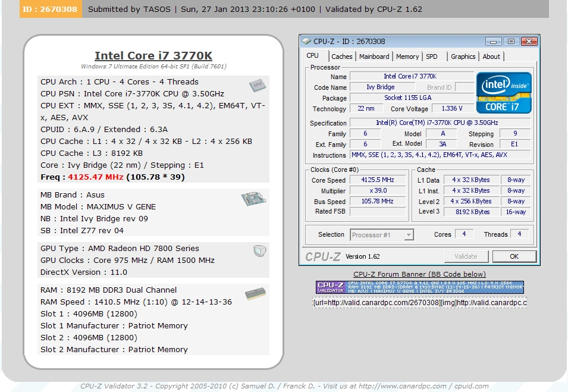
Task: Click the greyed-out Brand ID field
Action: coord(465,87)
